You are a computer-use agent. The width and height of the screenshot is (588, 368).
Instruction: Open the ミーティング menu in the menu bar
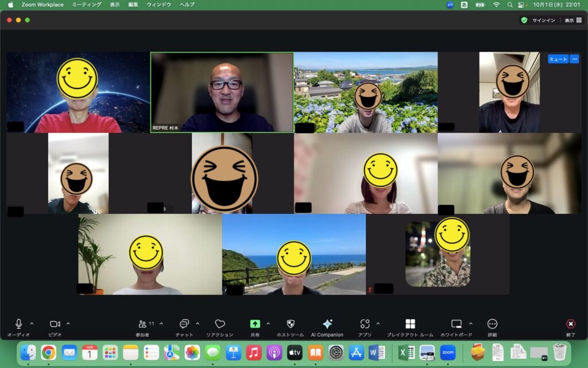coord(87,5)
